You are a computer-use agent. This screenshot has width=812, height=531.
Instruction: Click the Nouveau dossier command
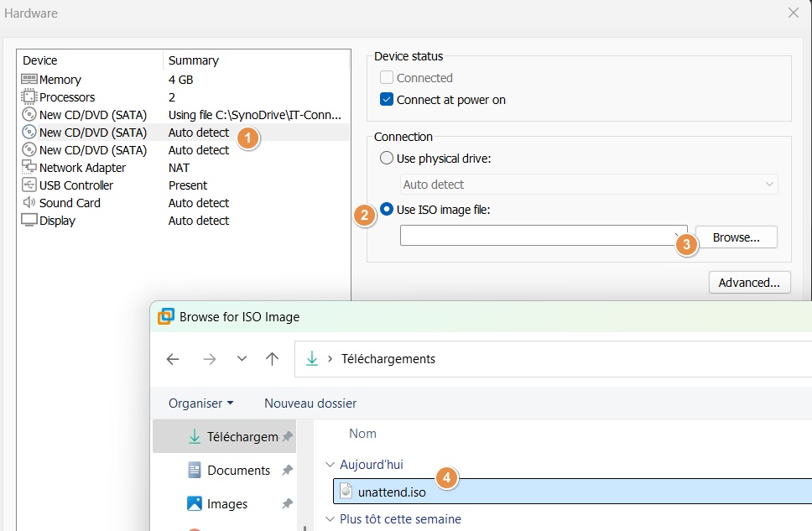coord(310,403)
